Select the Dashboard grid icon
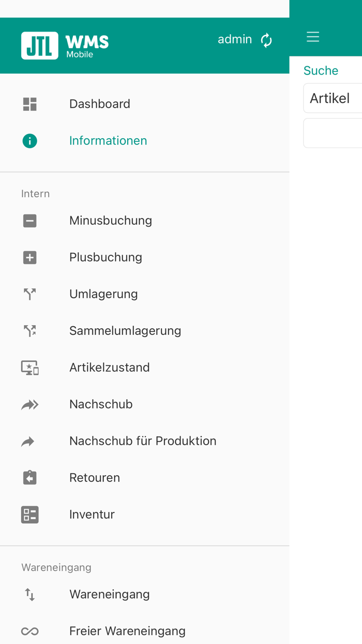Image resolution: width=362 pixels, height=644 pixels. [29, 104]
